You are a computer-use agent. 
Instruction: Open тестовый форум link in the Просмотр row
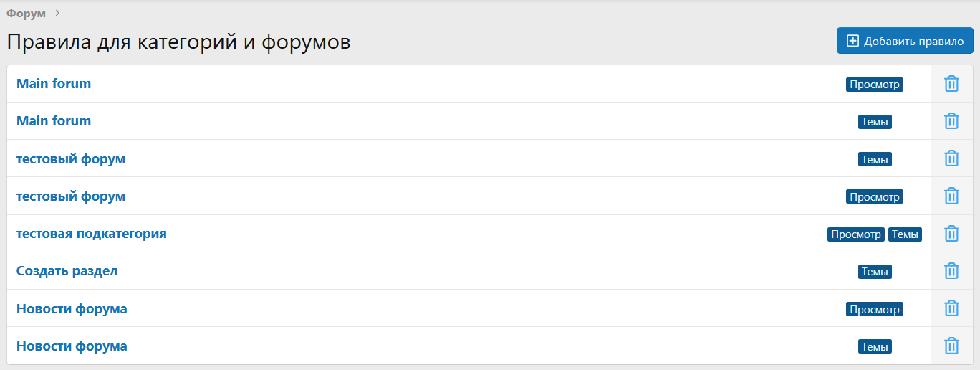point(71,196)
